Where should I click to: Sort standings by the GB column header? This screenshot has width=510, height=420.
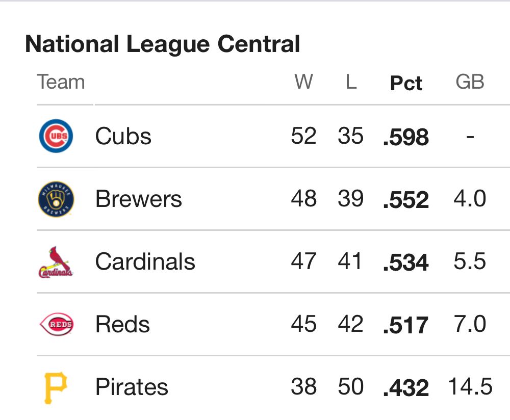point(470,82)
